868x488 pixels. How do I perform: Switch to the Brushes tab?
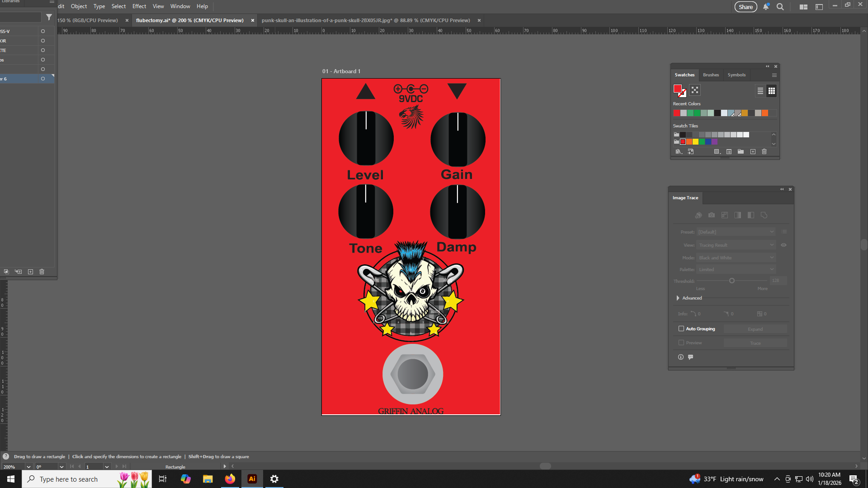pyautogui.click(x=711, y=75)
